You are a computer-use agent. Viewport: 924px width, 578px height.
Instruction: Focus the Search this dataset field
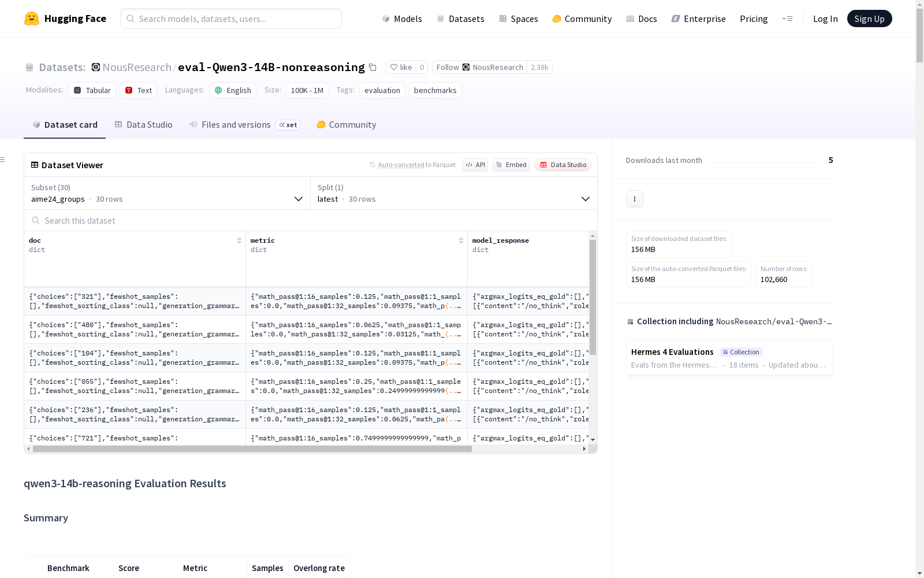[311, 220]
